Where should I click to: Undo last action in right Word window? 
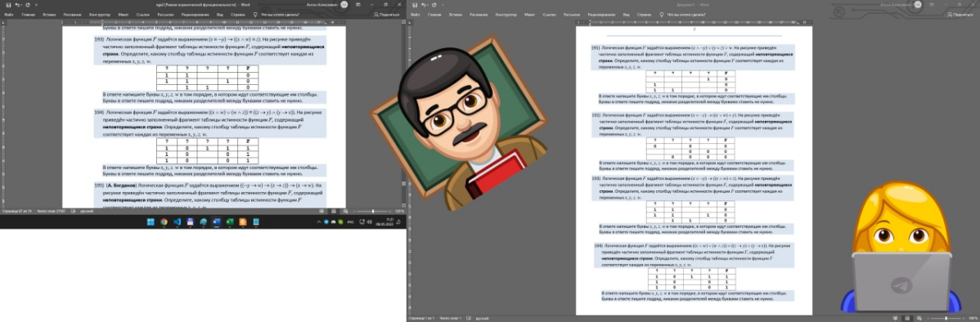click(x=423, y=5)
